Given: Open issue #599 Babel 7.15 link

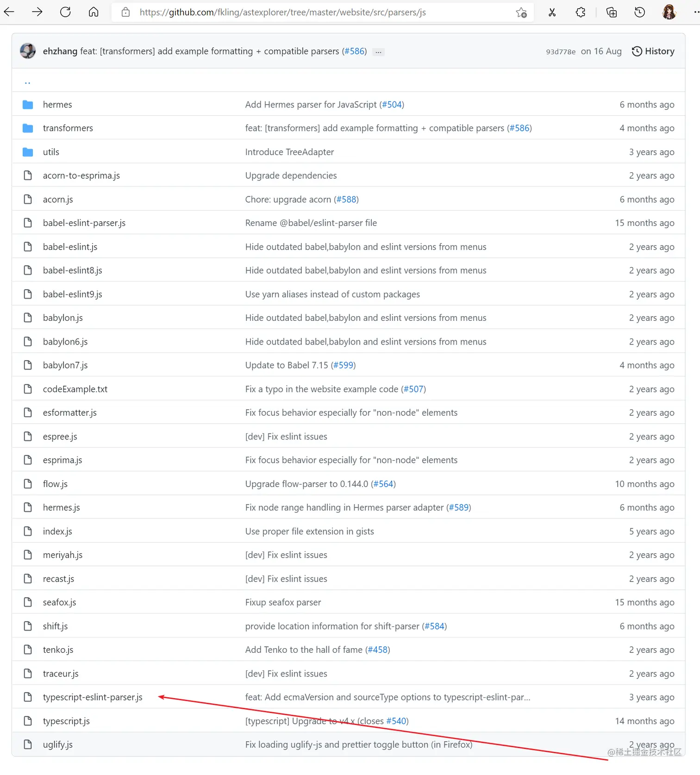Looking at the screenshot, I should [x=344, y=365].
